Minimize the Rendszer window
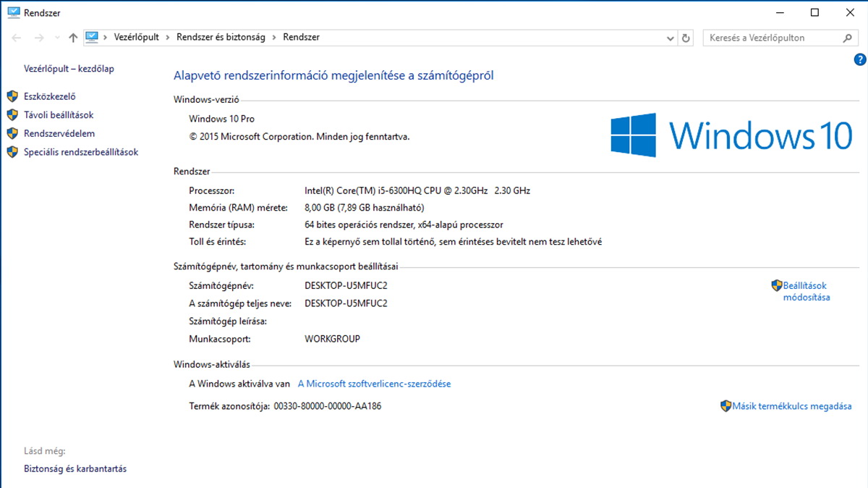This screenshot has height=488, width=868. 781,12
